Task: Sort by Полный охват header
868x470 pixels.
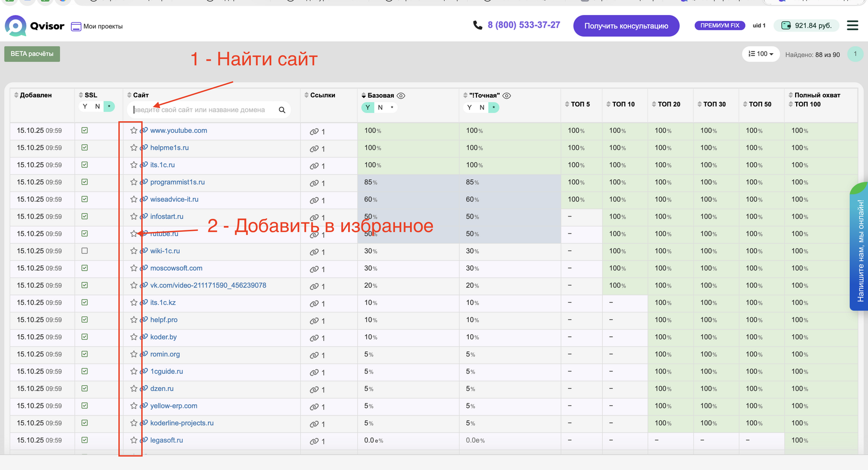Action: 814,95
